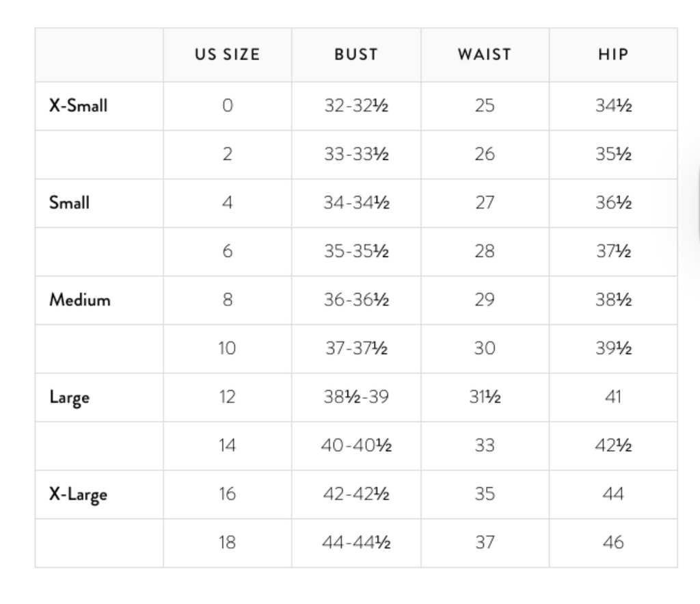The image size is (700, 604).
Task: Select the BUST column header
Action: coord(356,55)
